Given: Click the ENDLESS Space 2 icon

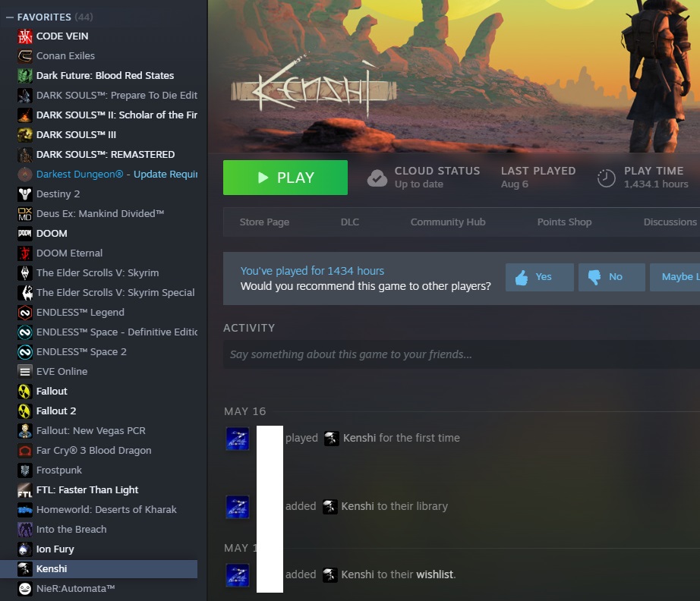Looking at the screenshot, I should click(25, 351).
